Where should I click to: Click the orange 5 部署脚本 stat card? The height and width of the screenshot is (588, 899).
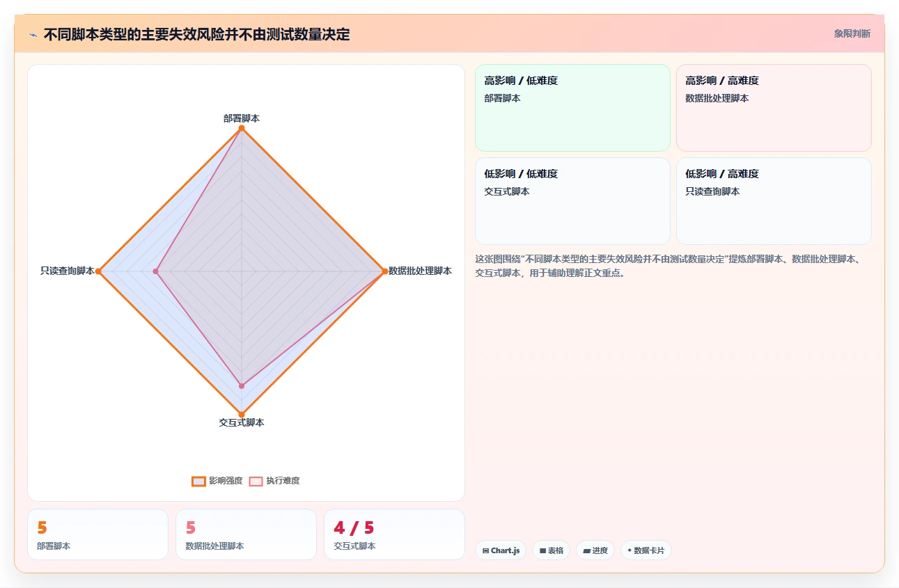pyautogui.click(x=97, y=534)
